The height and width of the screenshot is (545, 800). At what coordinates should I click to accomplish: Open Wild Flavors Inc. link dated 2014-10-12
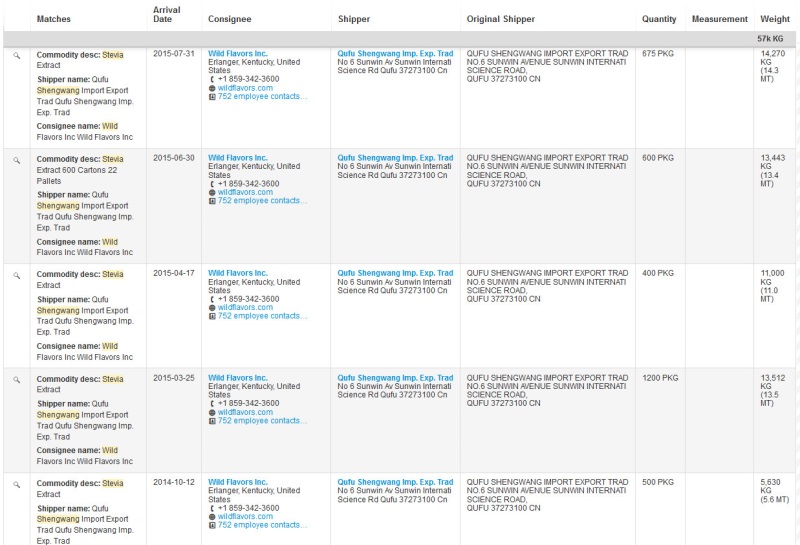238,481
